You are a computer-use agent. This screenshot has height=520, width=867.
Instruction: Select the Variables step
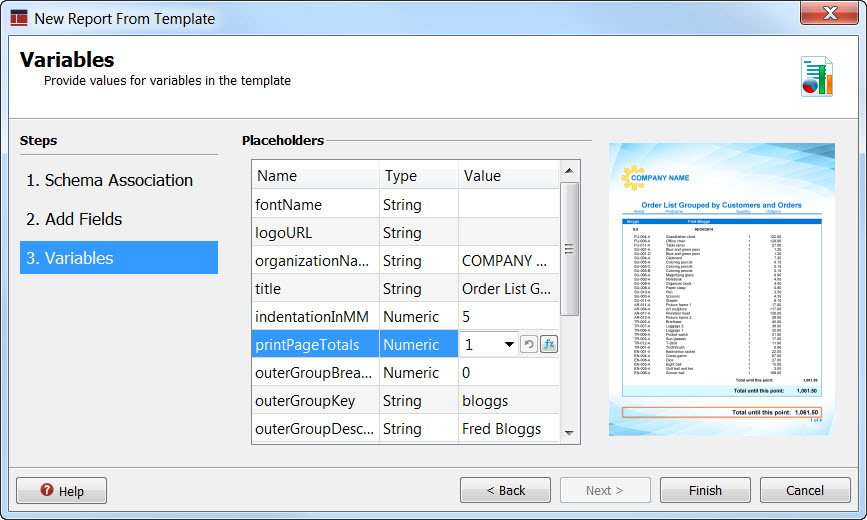(70, 258)
